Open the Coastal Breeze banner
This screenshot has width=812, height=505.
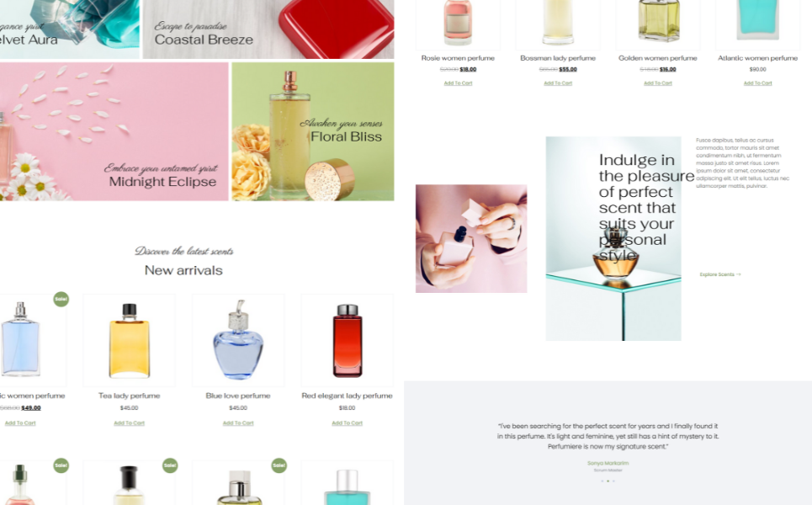click(268, 29)
